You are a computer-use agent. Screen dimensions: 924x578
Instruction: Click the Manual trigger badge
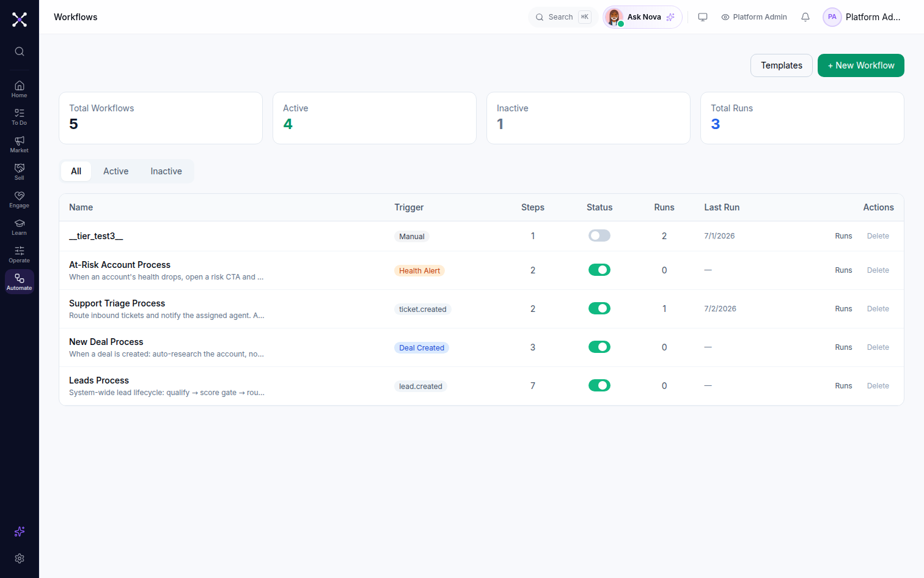411,237
